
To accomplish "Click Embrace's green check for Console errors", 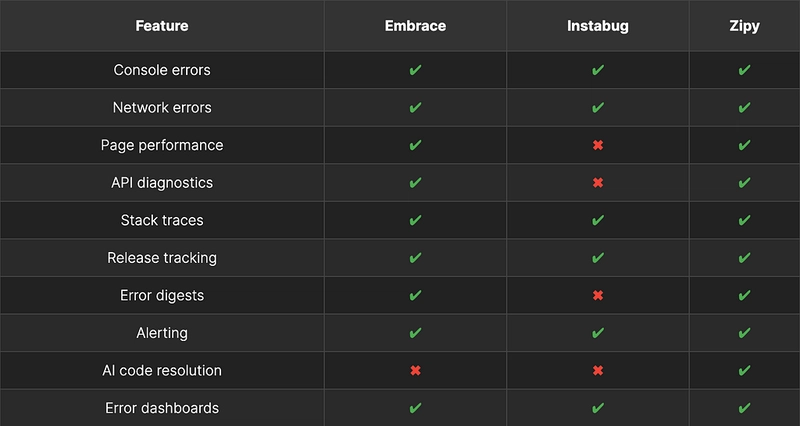I will 415,70.
